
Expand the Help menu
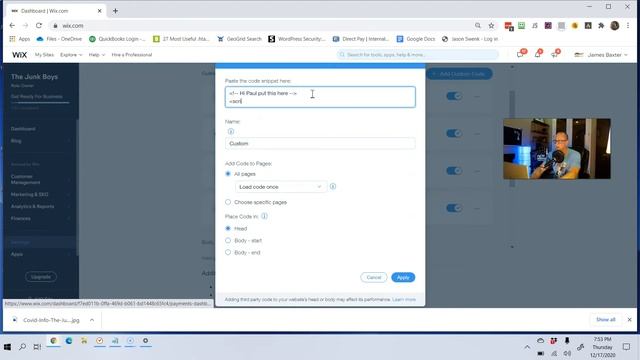(97, 55)
